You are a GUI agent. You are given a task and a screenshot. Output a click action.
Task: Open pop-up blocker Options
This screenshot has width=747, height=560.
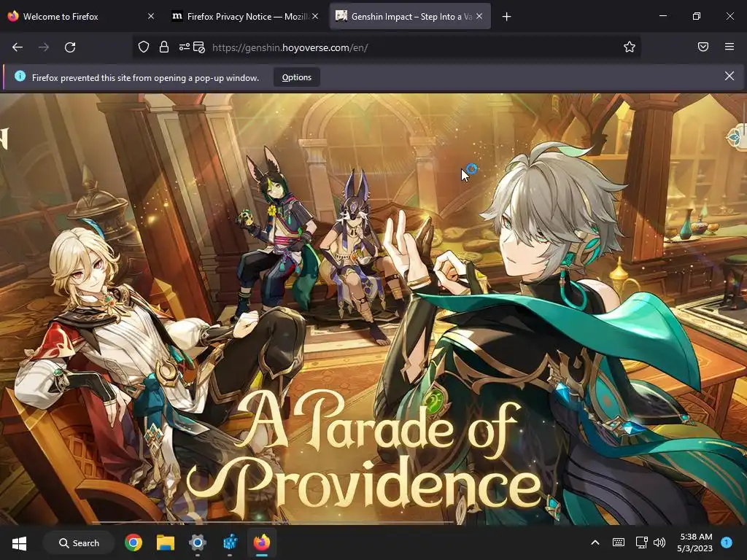click(x=296, y=77)
